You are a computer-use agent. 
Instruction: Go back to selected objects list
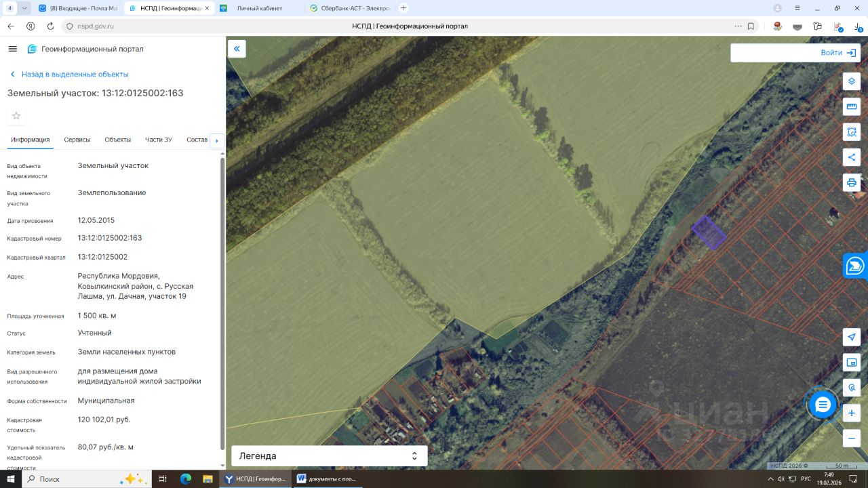68,75
